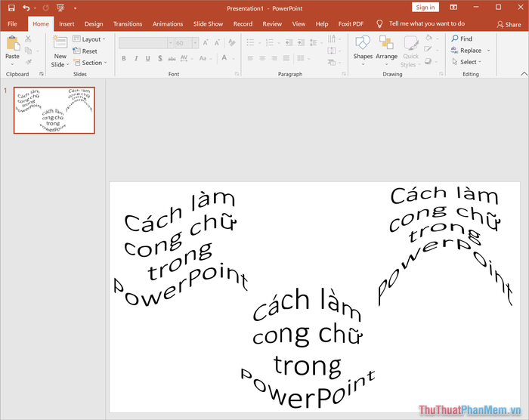Screen dimensions: 529x420
Task: Click the Shape Fill paint bucket
Action: click(428, 38)
